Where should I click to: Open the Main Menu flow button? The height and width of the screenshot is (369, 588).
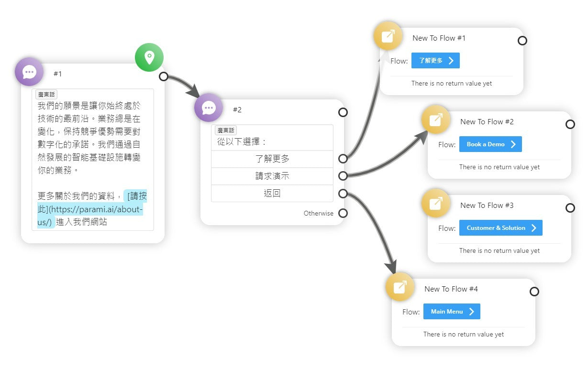point(451,312)
